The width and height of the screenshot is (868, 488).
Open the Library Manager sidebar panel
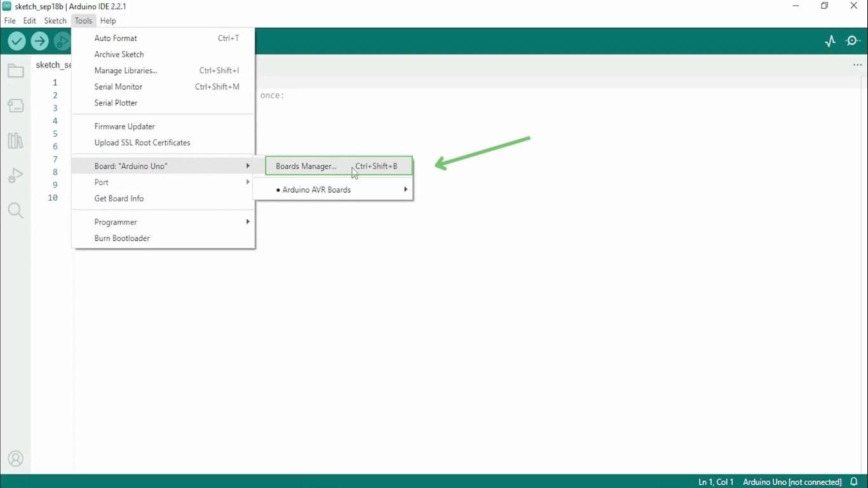pyautogui.click(x=15, y=140)
